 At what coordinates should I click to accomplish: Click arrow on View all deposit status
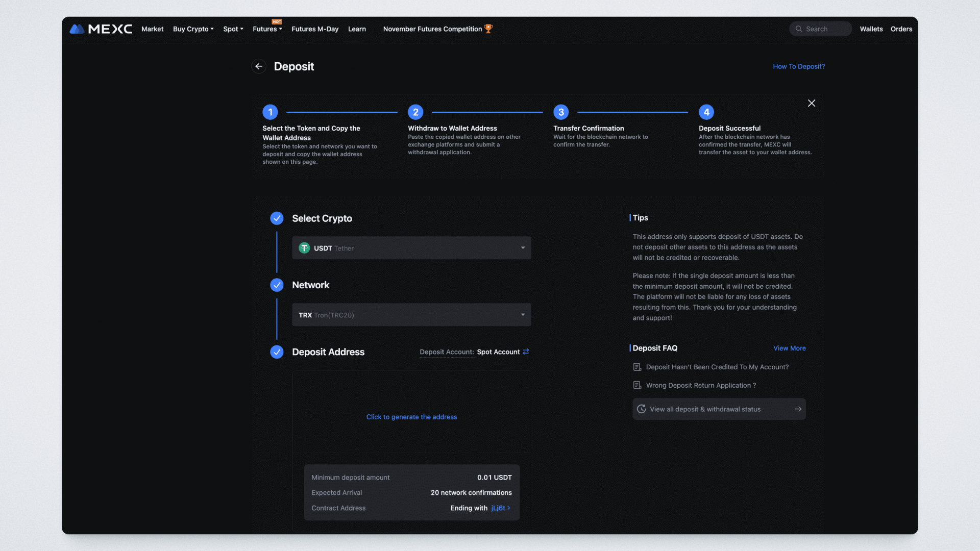click(798, 409)
